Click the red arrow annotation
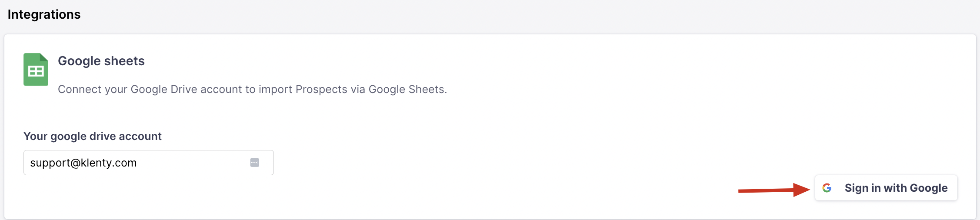Screen dimensions: 980x220 [773, 190]
